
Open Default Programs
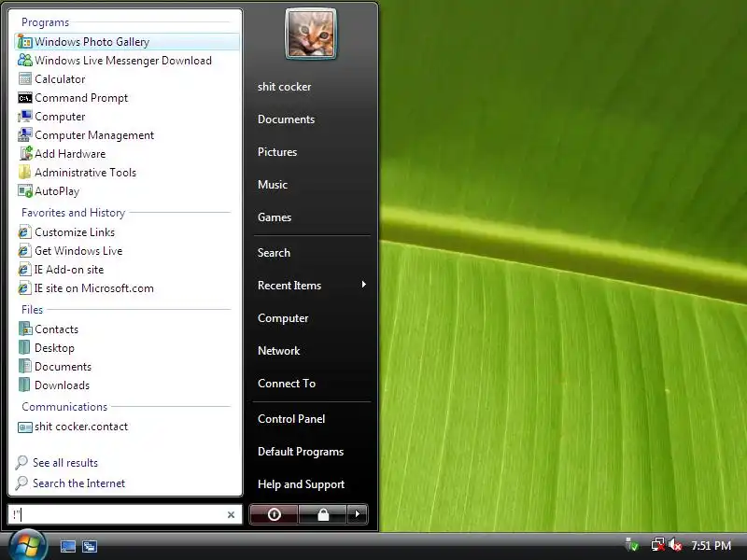[301, 452]
